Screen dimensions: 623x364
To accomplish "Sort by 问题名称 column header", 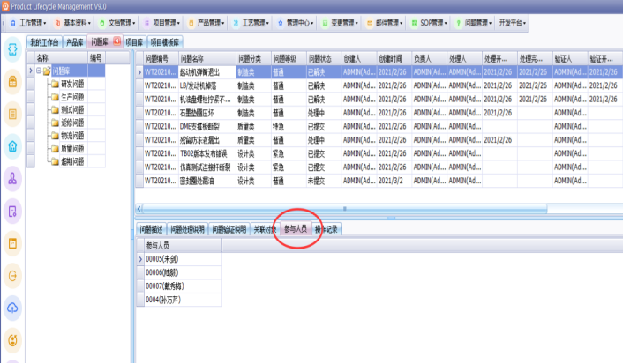I will (207, 59).
